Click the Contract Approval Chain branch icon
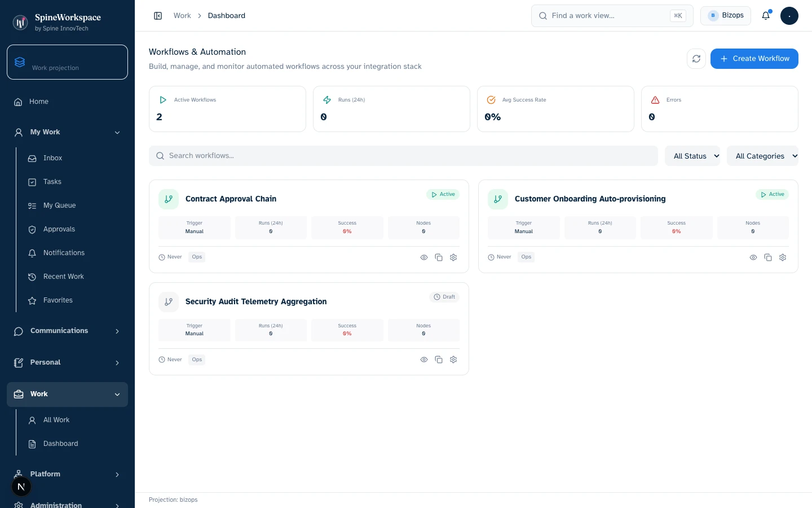Image resolution: width=812 pixels, height=508 pixels. 169,199
